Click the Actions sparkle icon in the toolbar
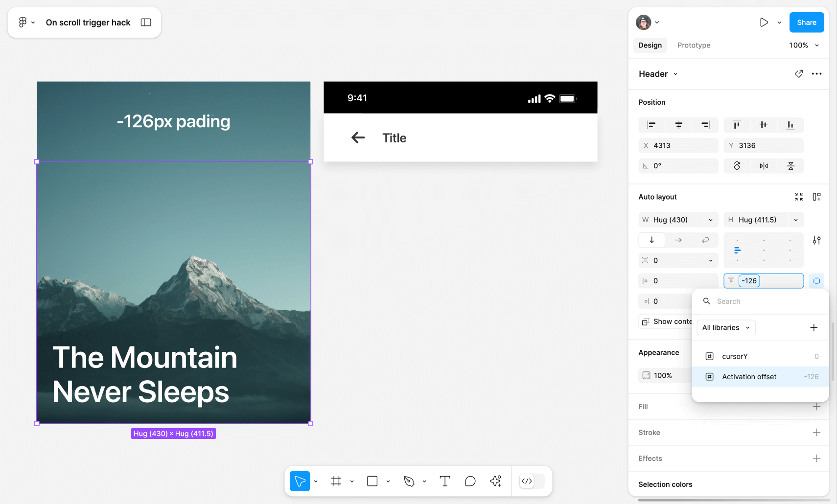 [495, 481]
